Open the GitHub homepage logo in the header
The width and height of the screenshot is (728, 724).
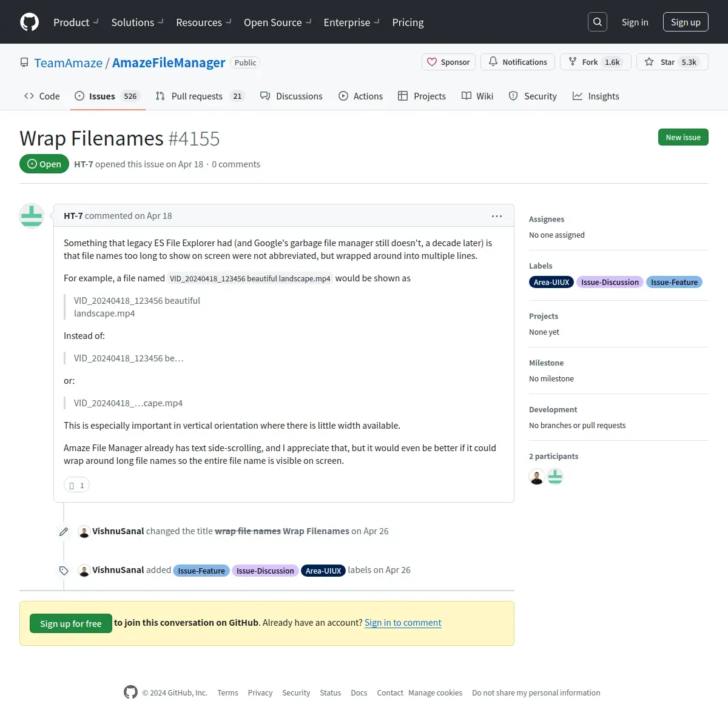[x=29, y=22]
